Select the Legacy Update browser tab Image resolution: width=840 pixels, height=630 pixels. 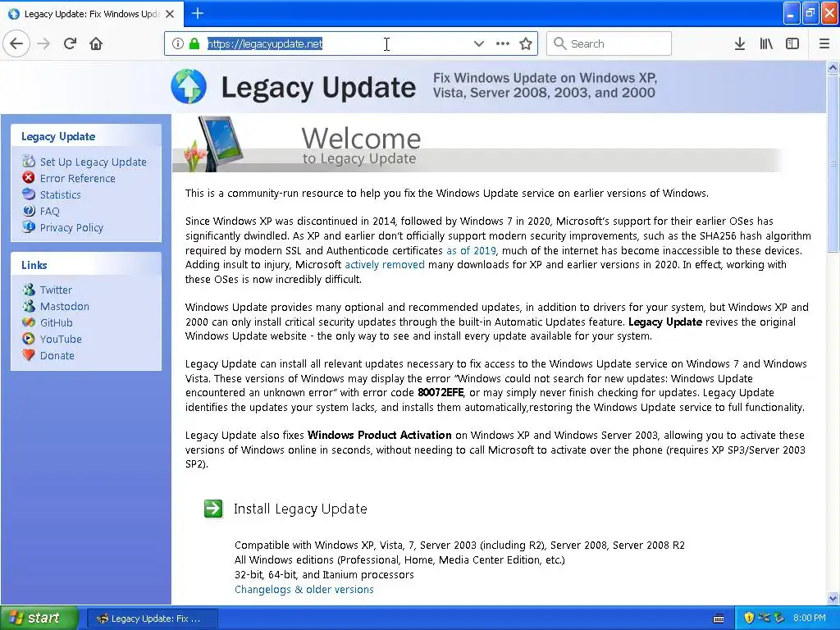coord(91,14)
